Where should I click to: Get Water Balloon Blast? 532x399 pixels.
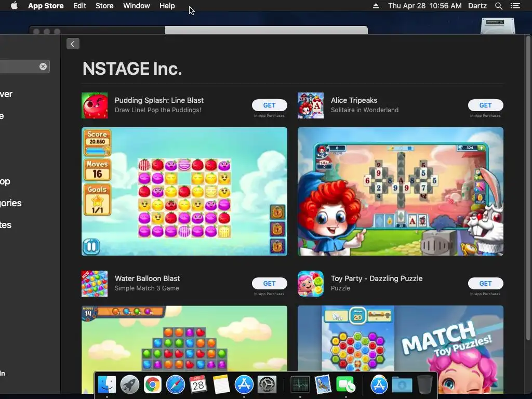pyautogui.click(x=270, y=283)
